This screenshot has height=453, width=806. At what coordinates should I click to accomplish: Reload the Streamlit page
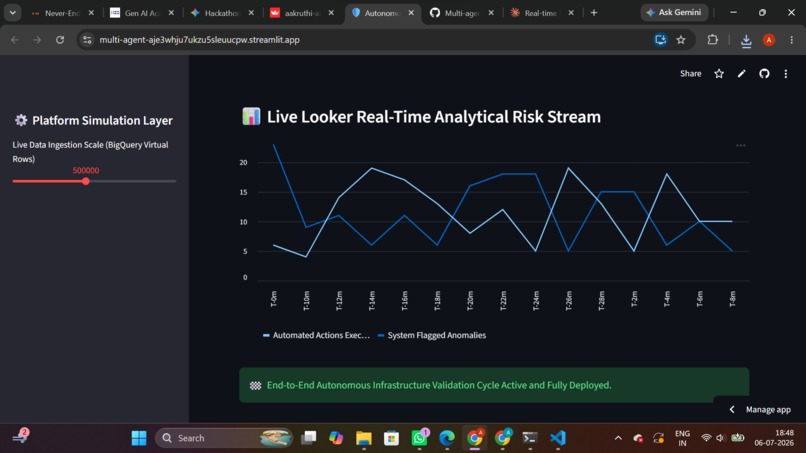(60, 40)
